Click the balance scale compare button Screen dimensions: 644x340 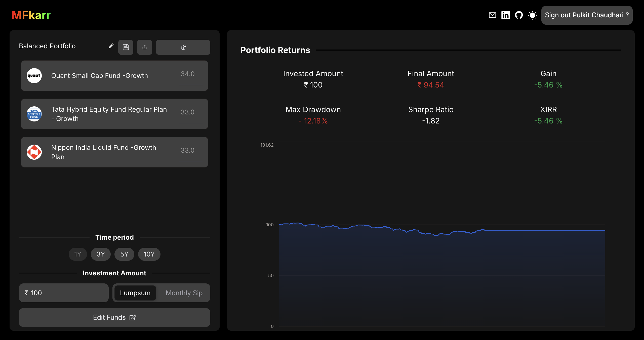pos(183,47)
